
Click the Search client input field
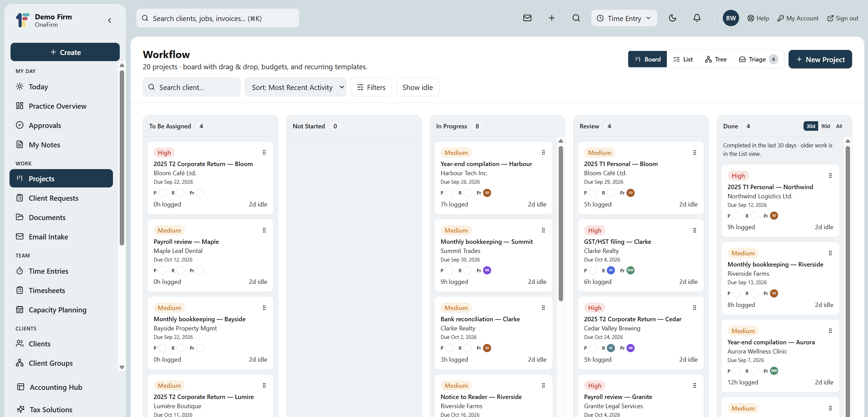click(x=192, y=87)
